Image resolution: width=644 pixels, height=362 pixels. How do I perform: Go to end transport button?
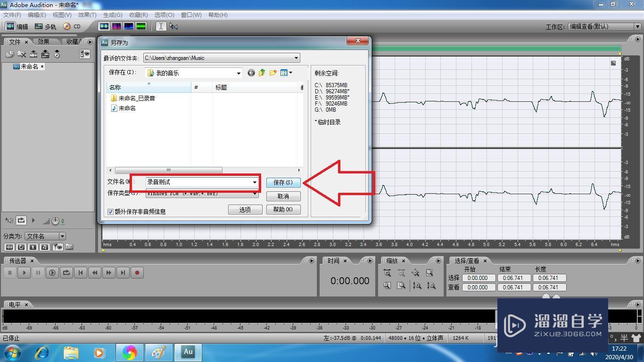pyautogui.click(x=123, y=272)
